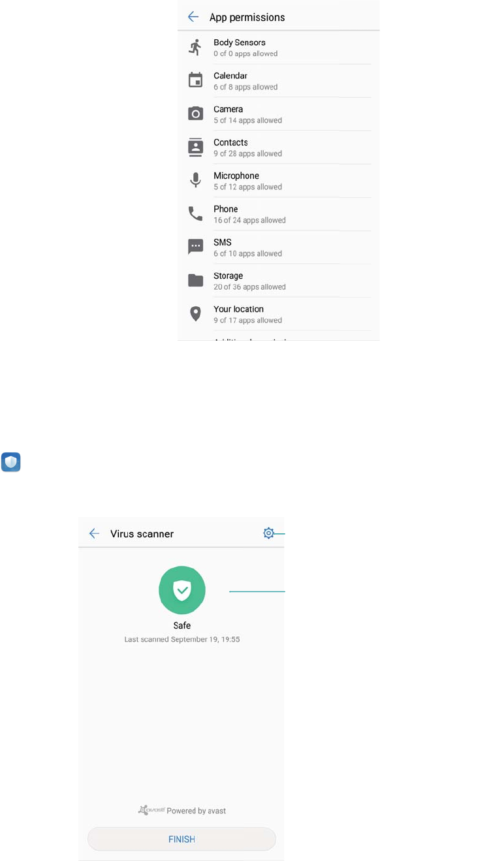This screenshot has height=861, width=504.
Task: Open Your location permission entry
Action: (x=279, y=314)
